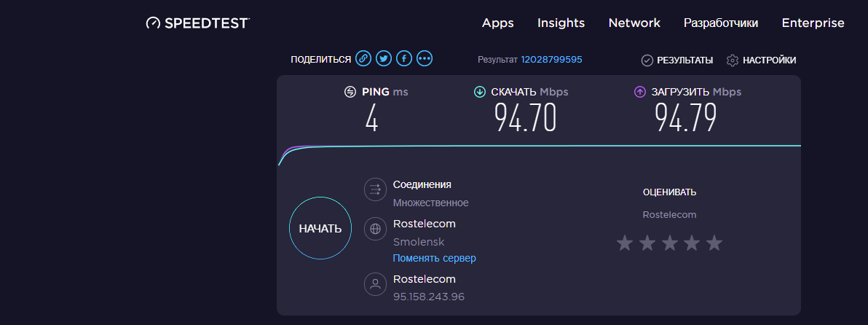Go to the Enterprise page
This screenshot has width=868, height=325.
coord(813,23)
